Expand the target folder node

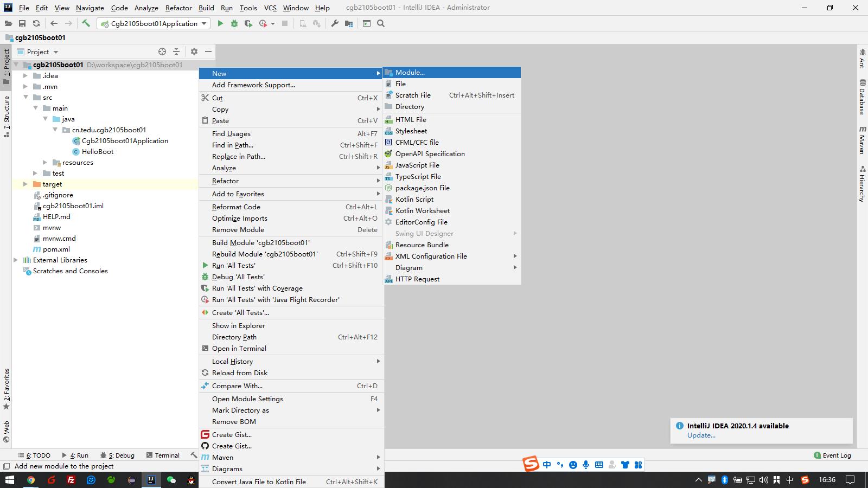click(25, 184)
